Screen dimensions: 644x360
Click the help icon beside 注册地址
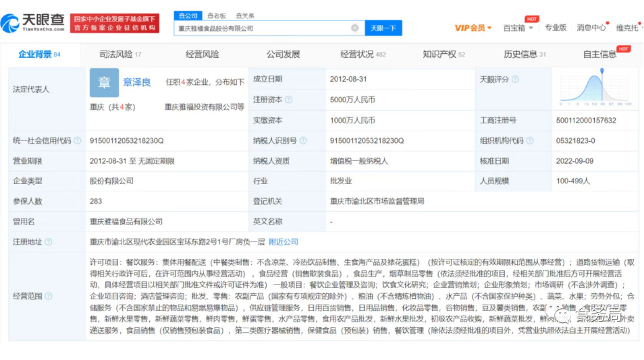tap(49, 242)
